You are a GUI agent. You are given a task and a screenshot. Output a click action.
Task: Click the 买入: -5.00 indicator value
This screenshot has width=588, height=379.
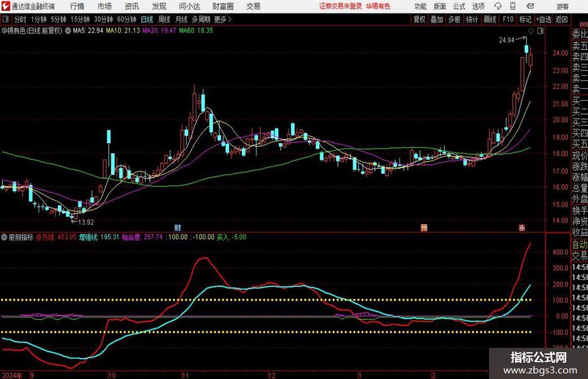click(x=231, y=237)
